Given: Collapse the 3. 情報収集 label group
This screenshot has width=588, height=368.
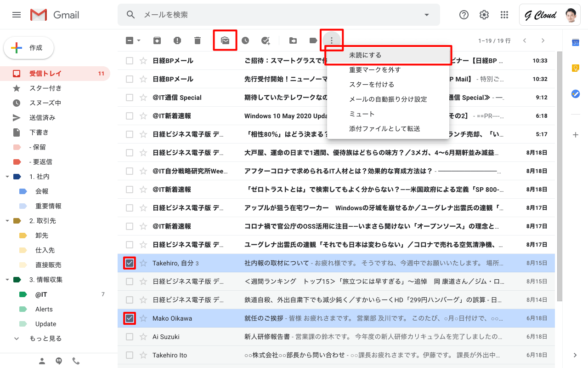Looking at the screenshot, I should (x=7, y=280).
